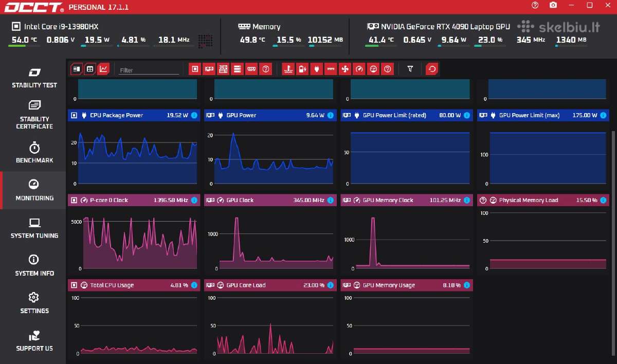The height and width of the screenshot is (364, 617).
Task: Click the 10152 MB memory value
Action: (325, 40)
